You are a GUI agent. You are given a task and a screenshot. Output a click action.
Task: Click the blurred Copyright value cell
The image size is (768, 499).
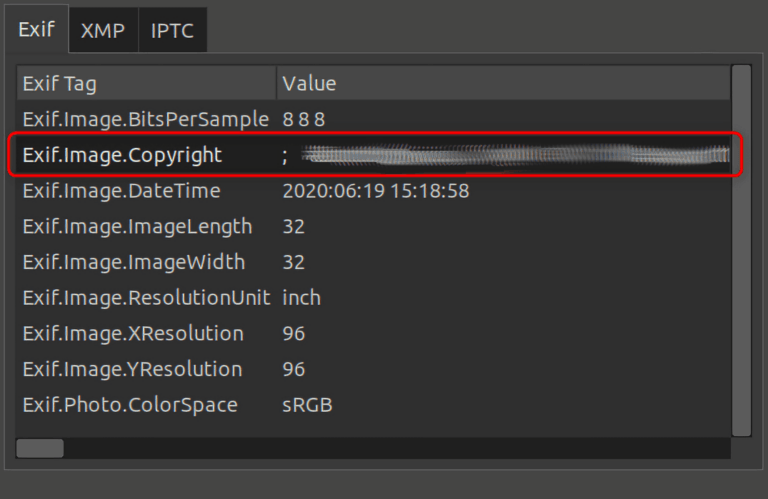(510, 155)
